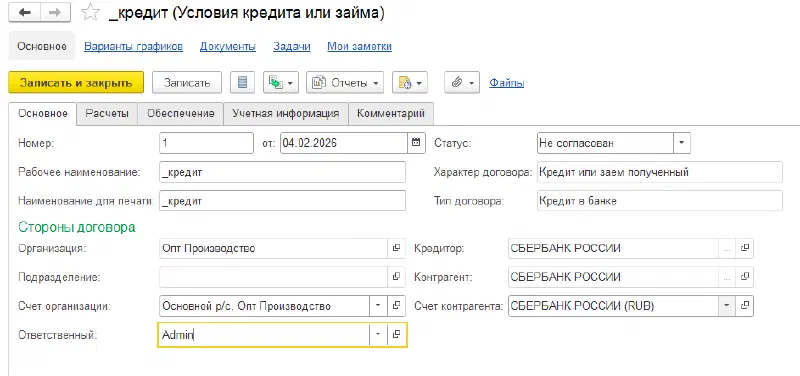The height and width of the screenshot is (376, 800).
Task: Open the Счет контрагента record icon
Action: [x=745, y=306]
